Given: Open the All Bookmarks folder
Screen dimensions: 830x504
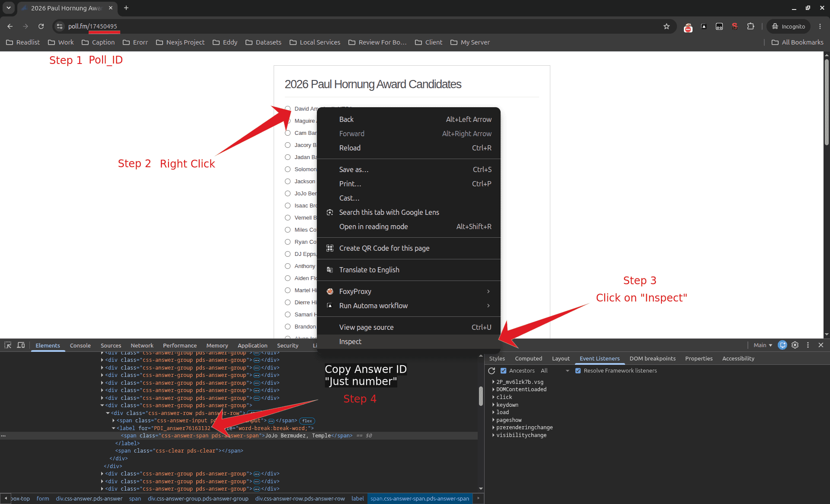Looking at the screenshot, I should pos(798,42).
